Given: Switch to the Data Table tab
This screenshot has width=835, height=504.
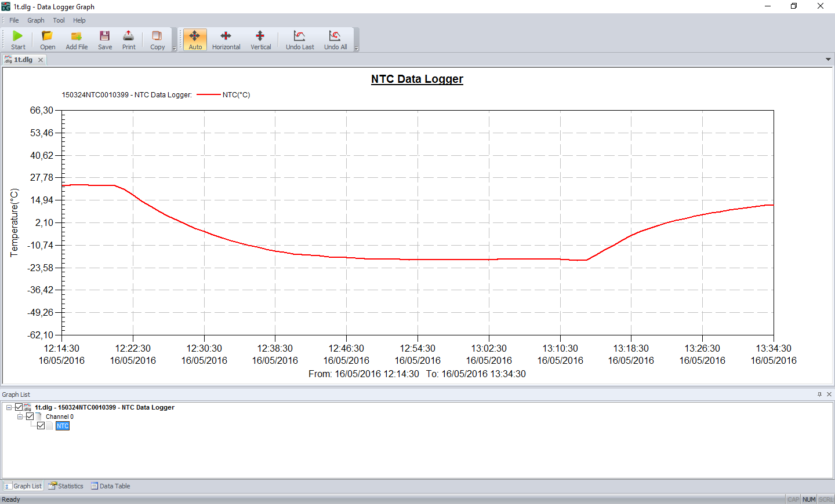Looking at the screenshot, I should (110, 486).
